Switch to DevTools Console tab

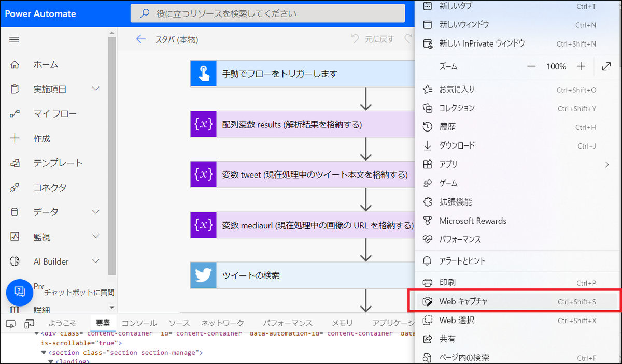(x=139, y=323)
